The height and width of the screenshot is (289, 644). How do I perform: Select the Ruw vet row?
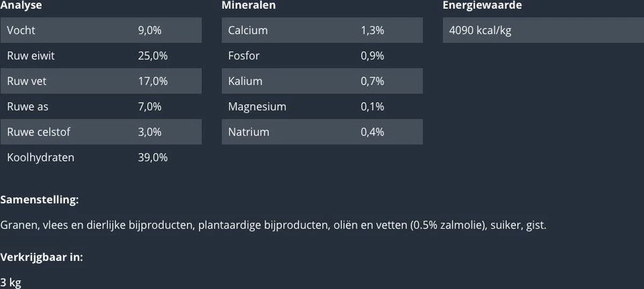click(x=101, y=81)
